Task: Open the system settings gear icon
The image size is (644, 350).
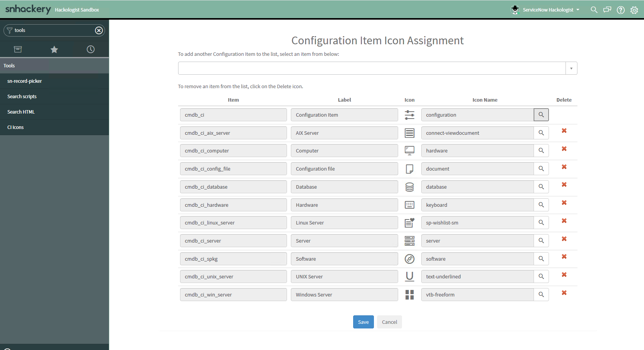Action: click(634, 10)
